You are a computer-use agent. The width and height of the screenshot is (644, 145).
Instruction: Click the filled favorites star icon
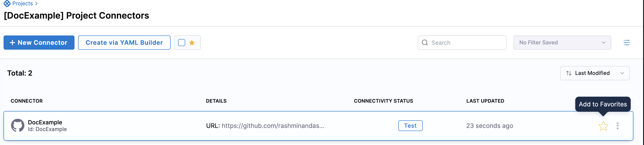point(192,43)
